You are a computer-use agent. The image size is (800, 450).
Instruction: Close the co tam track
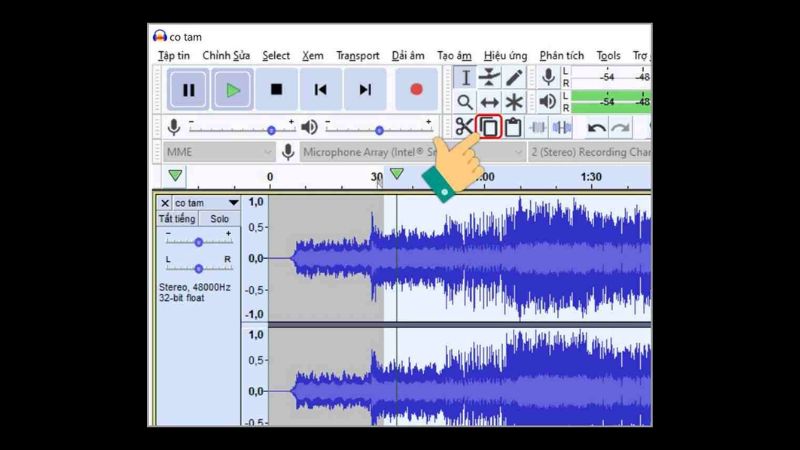pos(164,203)
